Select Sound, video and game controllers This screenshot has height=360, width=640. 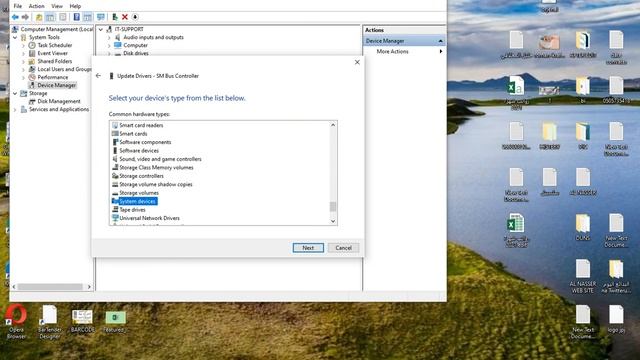pyautogui.click(x=160, y=159)
